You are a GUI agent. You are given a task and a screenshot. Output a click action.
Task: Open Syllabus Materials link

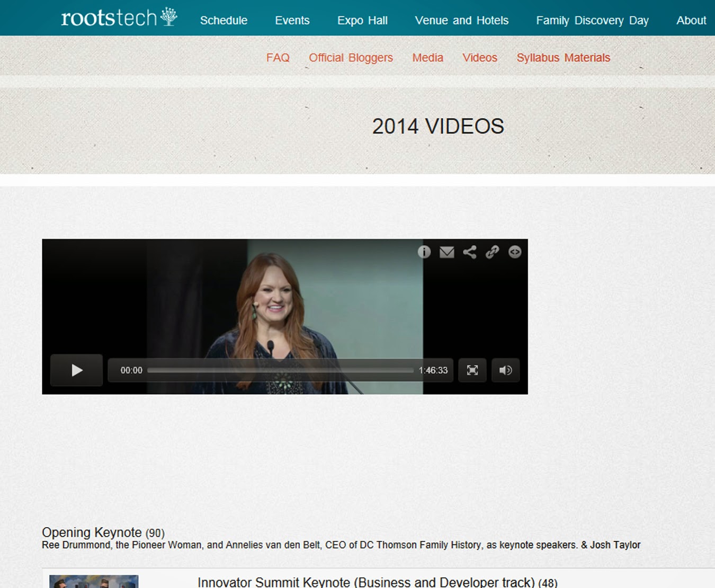(564, 58)
